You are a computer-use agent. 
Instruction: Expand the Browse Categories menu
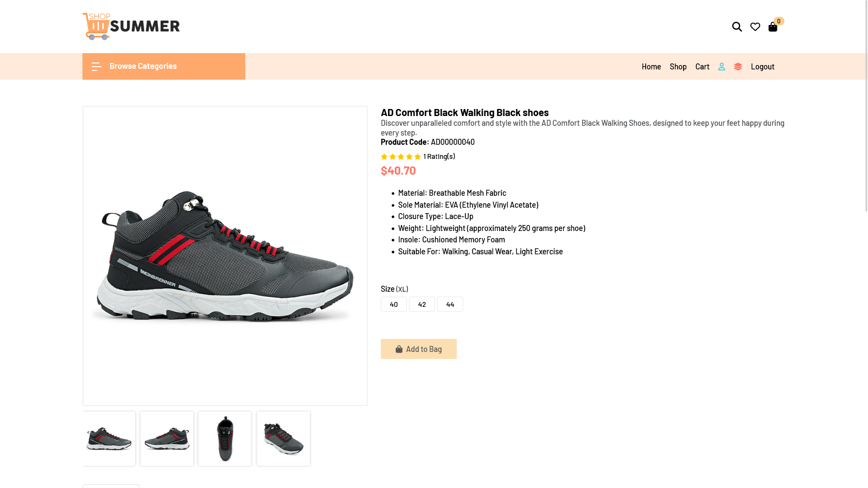(x=143, y=66)
